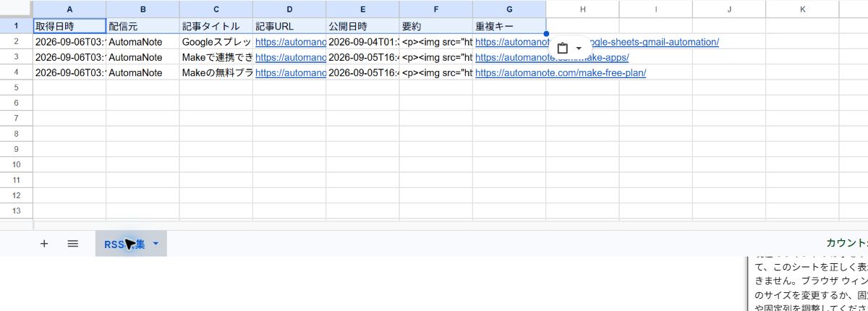This screenshot has height=311, width=868.
Task: Select row 13 header
Action: (x=16, y=210)
